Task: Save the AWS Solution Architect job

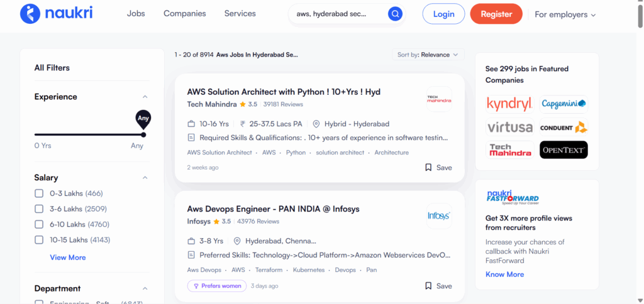Action: (x=438, y=167)
